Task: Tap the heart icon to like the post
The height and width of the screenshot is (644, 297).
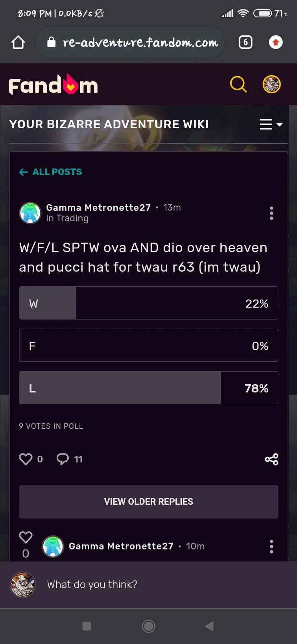Action: tap(25, 459)
